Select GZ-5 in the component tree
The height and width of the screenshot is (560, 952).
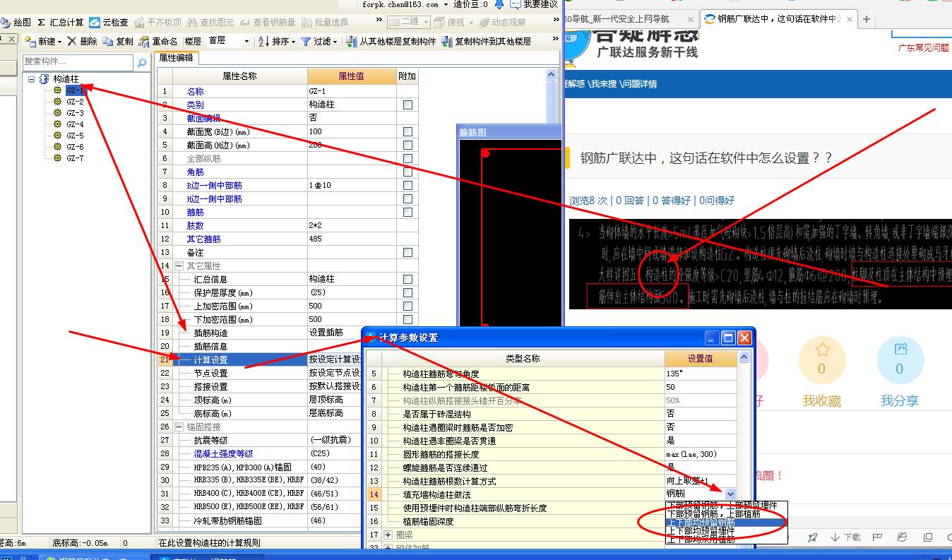(76, 136)
